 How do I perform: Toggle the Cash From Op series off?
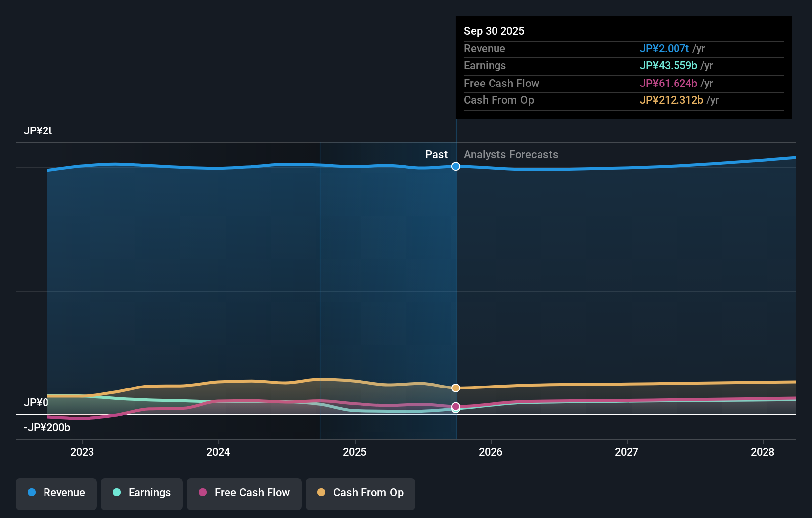[x=360, y=493]
